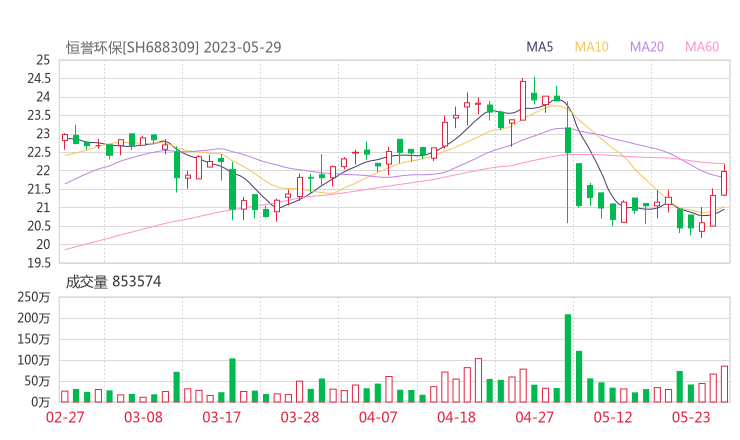Click the MA5 legend label
Viewport: 740px width, 440px height.
pos(539,47)
